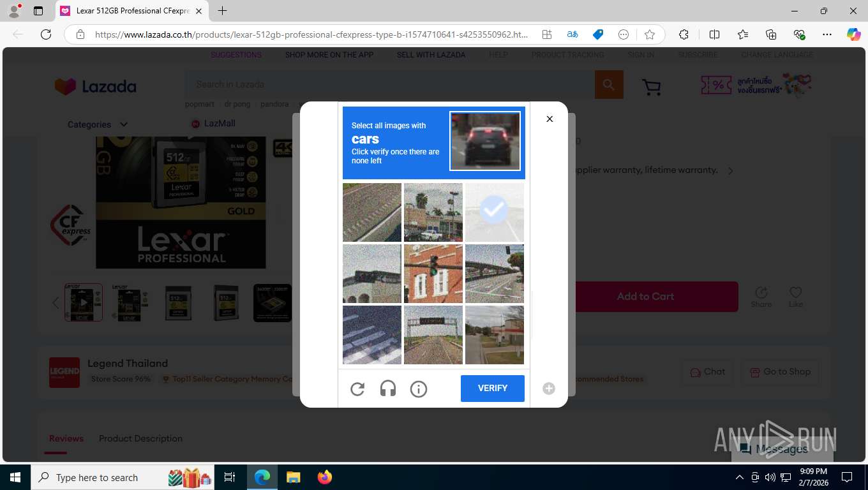Open Favorites list button
868x490 pixels.
(743, 34)
